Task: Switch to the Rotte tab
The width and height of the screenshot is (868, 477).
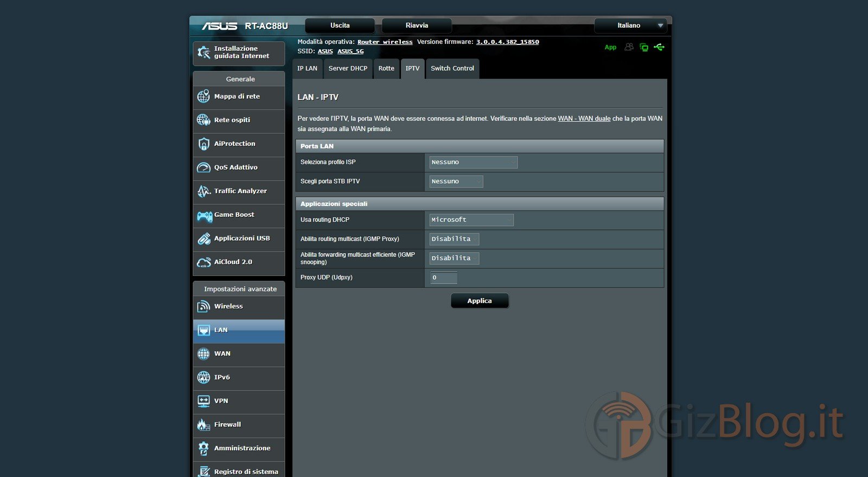Action: 386,69
